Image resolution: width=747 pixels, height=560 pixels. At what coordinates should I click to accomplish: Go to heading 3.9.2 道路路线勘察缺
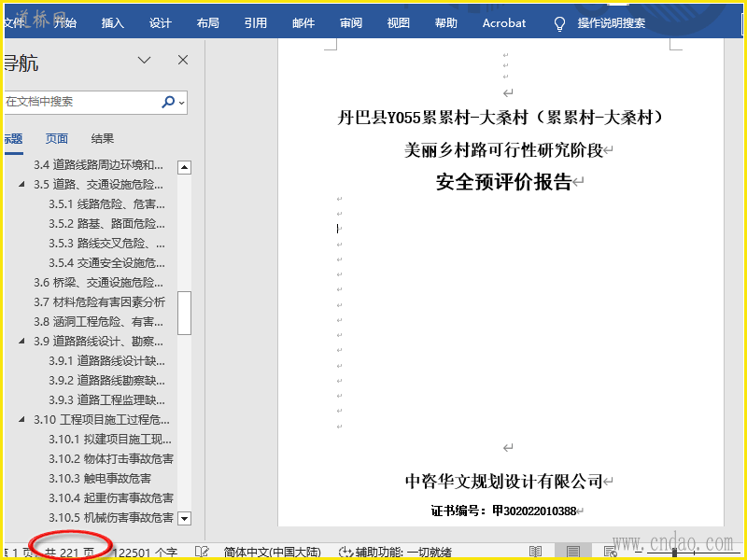coord(106,381)
